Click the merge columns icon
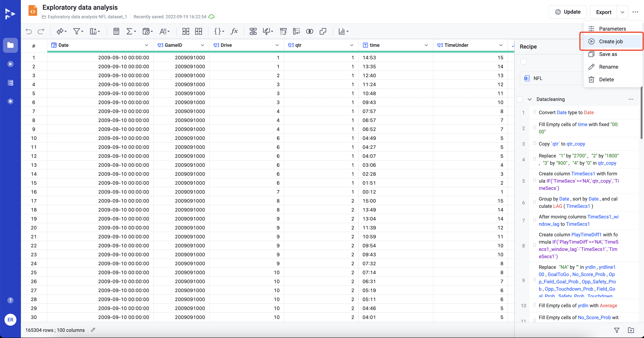This screenshot has width=644, height=338. 199,31
